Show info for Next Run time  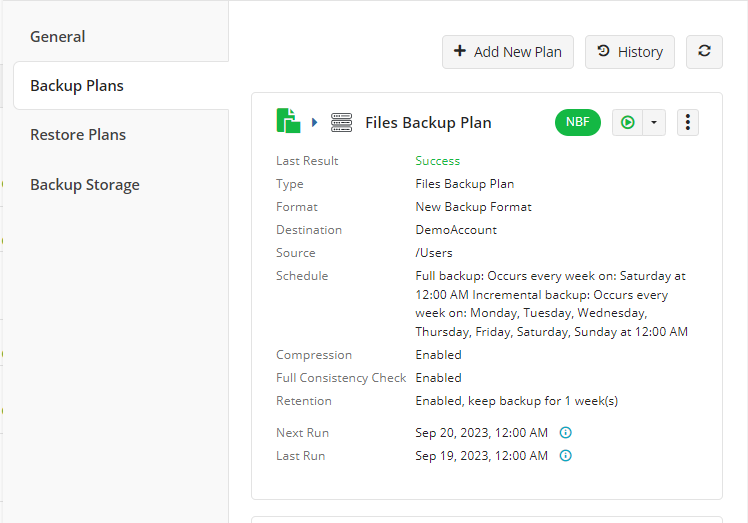coord(565,433)
